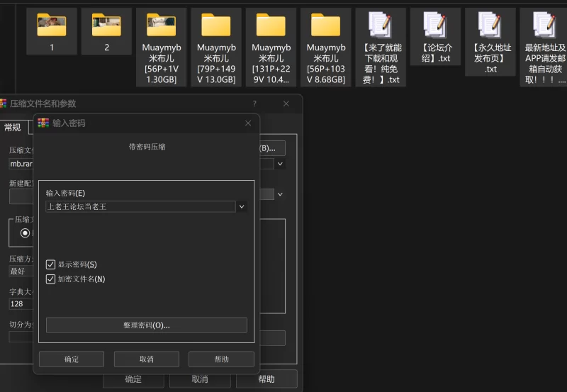Viewport: 567px width, 392px height.
Task: Close the 压缩文件名和参数 window
Action: (x=286, y=103)
